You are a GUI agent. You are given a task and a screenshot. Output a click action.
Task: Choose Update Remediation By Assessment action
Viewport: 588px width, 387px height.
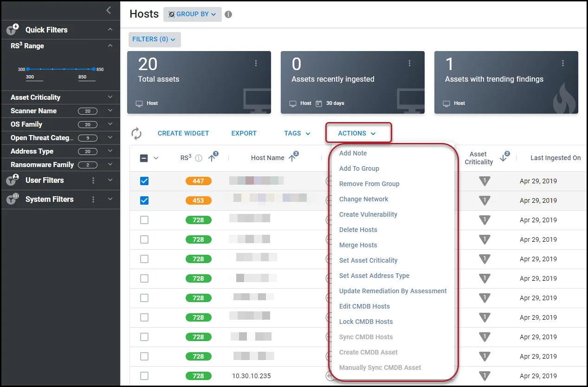[x=393, y=291]
